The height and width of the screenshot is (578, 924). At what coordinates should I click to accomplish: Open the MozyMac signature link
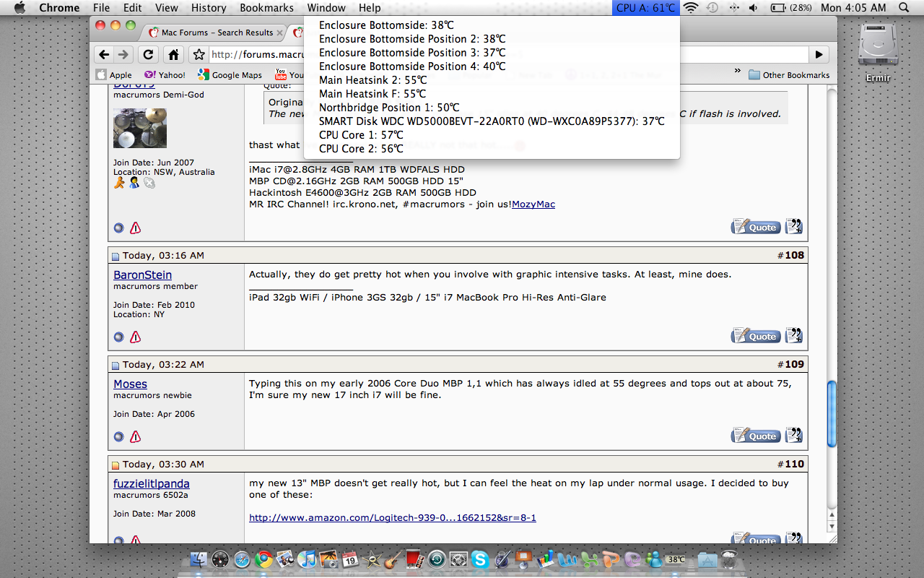coord(533,204)
